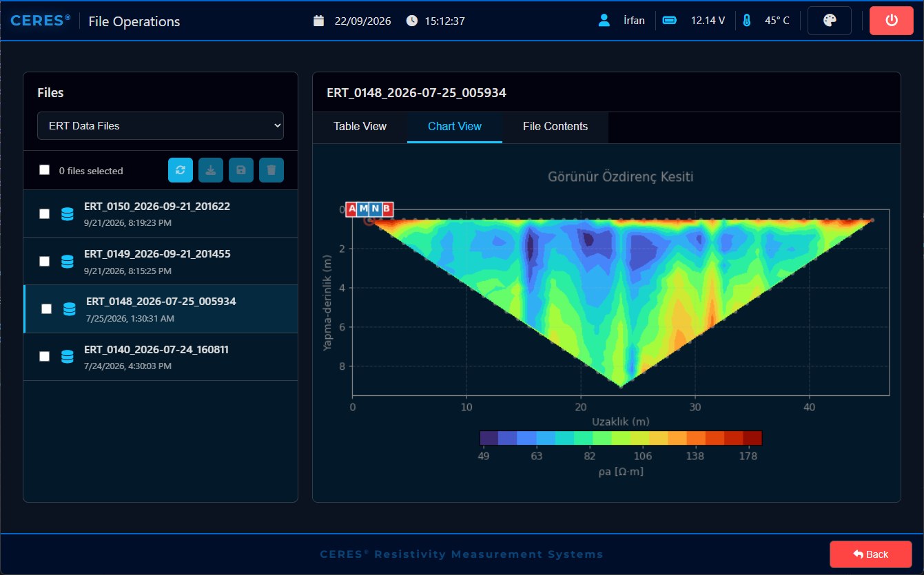Click the save files icon button

[x=241, y=170]
